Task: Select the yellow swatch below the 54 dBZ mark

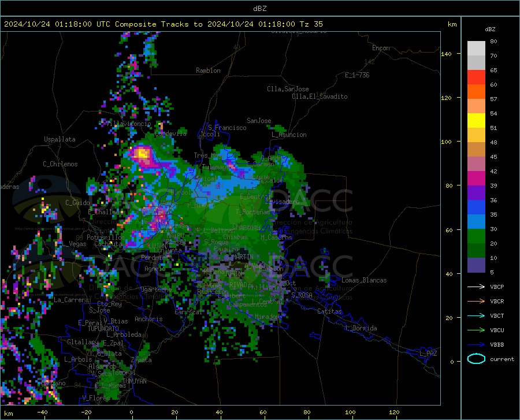Action: point(476,121)
